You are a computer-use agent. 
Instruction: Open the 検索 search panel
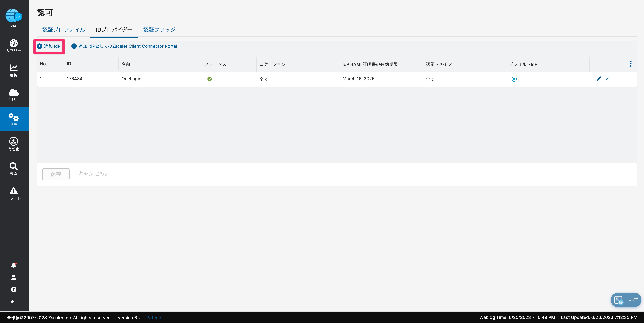coord(13,169)
